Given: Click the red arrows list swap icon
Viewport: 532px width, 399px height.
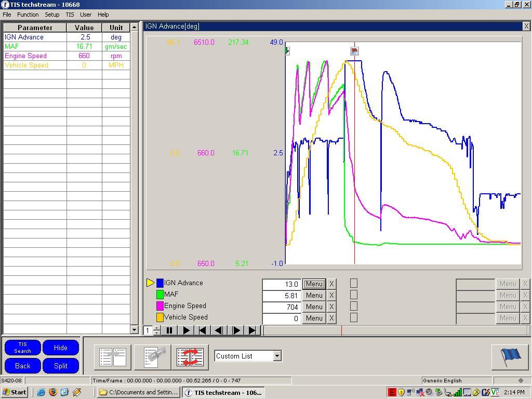Looking at the screenshot, I should (190, 357).
